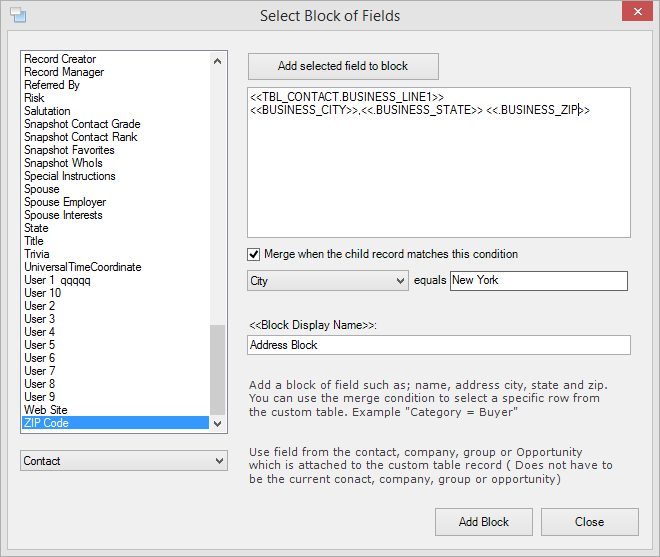Click the field list scrollbar thumb
Screen dimensions: 660x557
coord(217,370)
